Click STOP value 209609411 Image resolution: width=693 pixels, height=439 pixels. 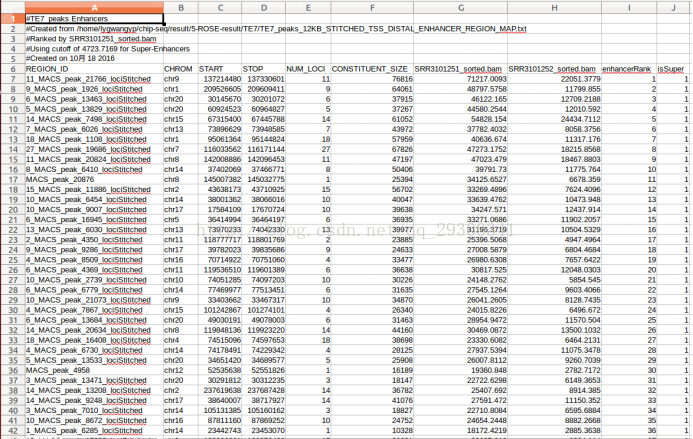coord(264,89)
